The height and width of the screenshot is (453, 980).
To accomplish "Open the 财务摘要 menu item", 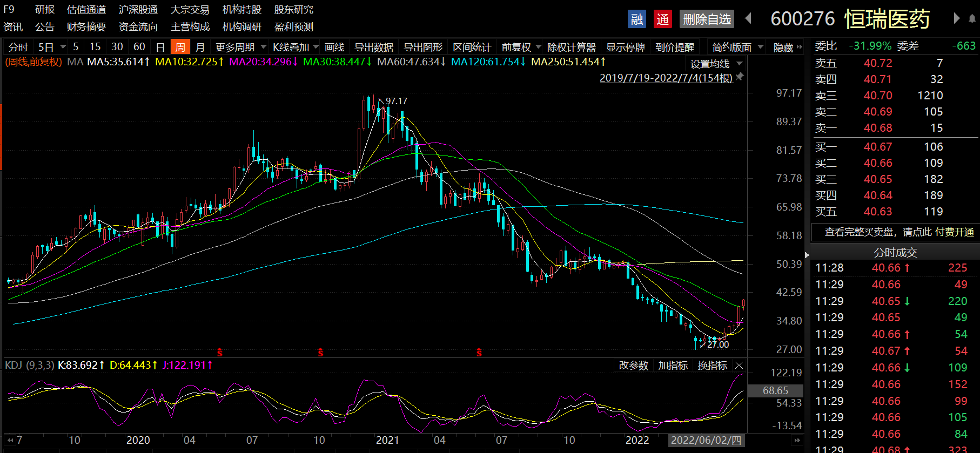I will [x=86, y=27].
